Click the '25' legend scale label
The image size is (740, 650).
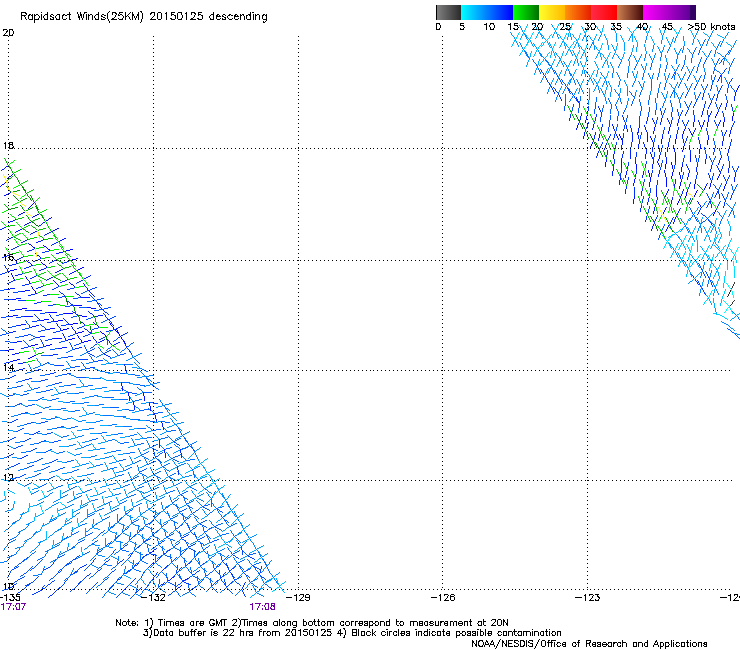565,27
